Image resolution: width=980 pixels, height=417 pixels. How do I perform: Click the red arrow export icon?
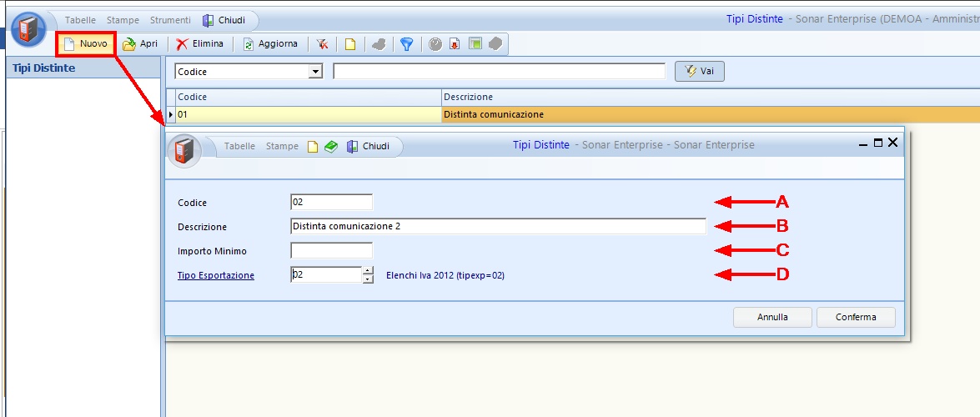[455, 44]
